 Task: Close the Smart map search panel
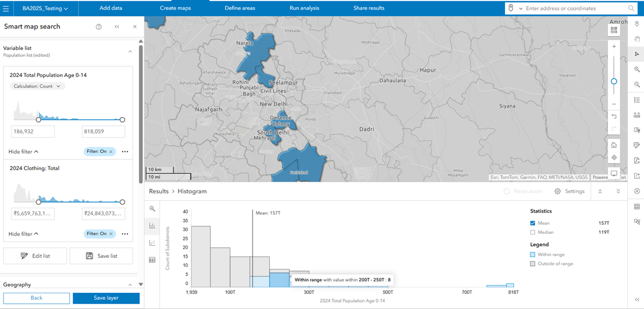(134, 27)
